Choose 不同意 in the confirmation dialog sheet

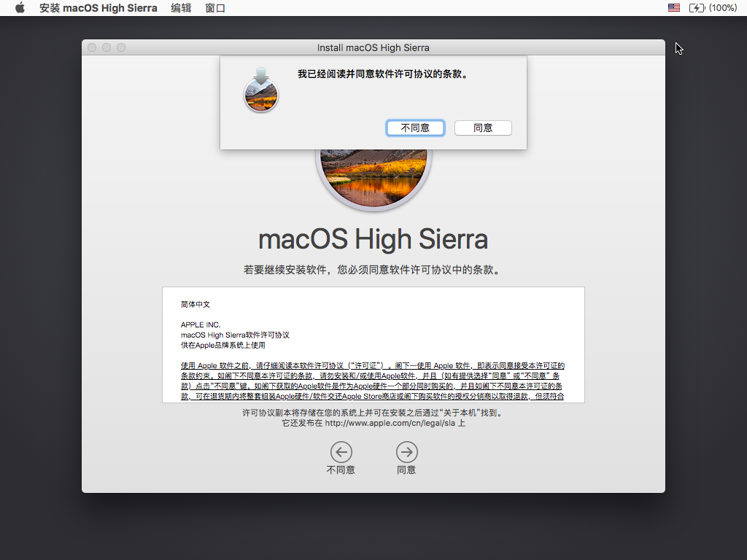415,128
